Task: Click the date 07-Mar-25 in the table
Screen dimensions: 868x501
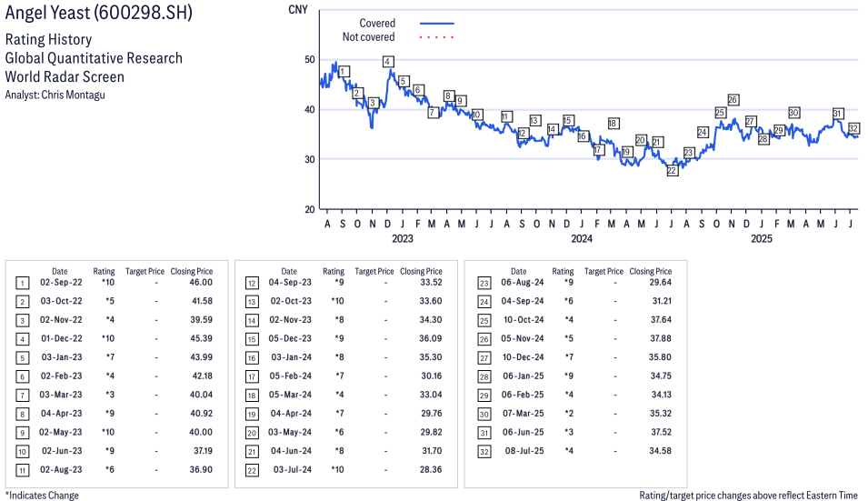Action: pos(524,414)
